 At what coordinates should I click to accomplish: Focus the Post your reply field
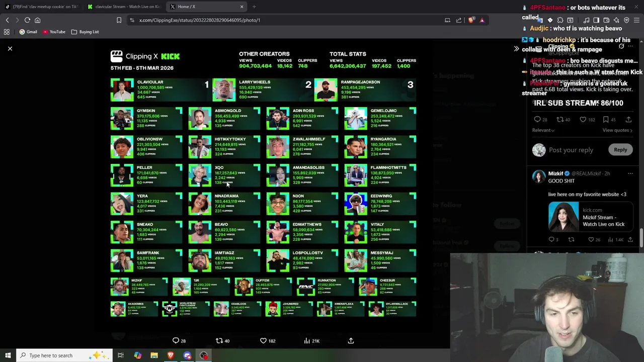coord(571,150)
